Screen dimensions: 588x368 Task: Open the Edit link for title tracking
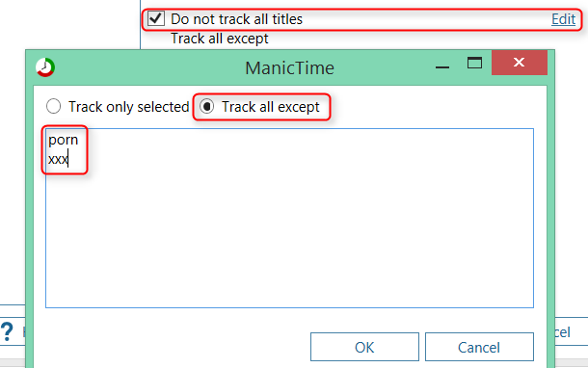(563, 19)
